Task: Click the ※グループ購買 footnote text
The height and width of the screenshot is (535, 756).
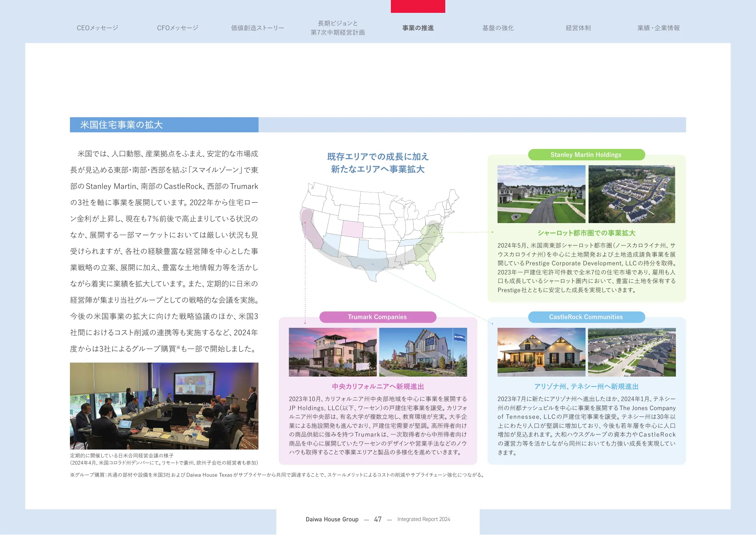Action: pyautogui.click(x=278, y=475)
